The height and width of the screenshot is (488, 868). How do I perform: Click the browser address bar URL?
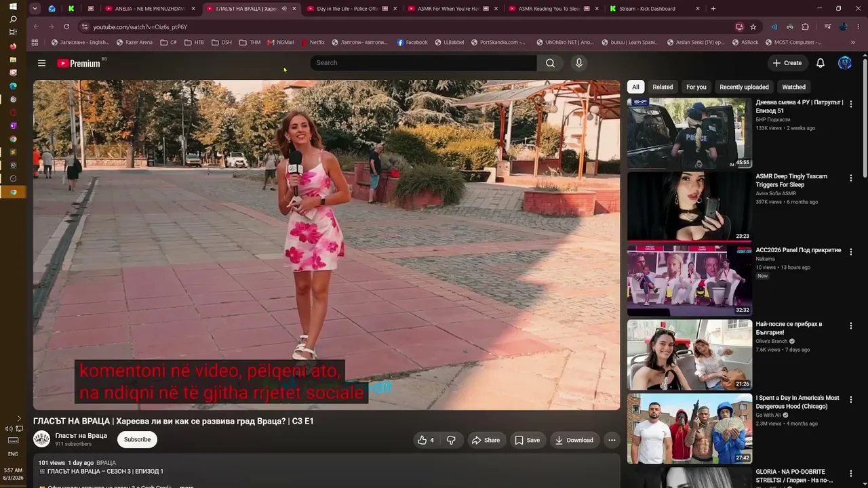tap(140, 26)
